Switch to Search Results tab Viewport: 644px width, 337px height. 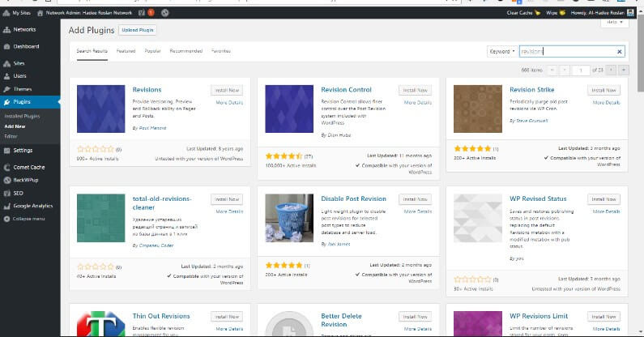[92, 51]
